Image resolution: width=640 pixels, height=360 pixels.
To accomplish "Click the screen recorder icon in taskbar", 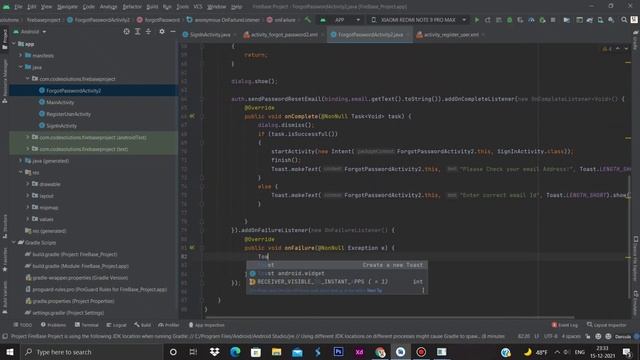I will (421, 352).
